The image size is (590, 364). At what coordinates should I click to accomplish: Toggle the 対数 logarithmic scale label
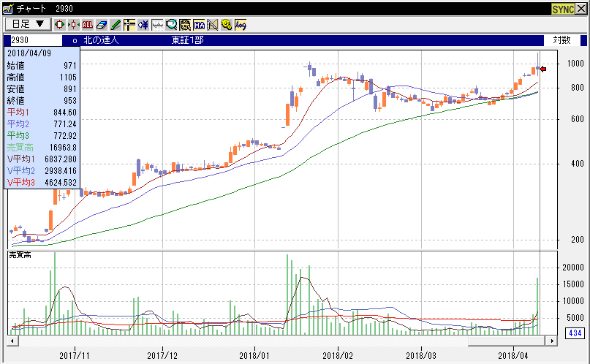coord(561,40)
